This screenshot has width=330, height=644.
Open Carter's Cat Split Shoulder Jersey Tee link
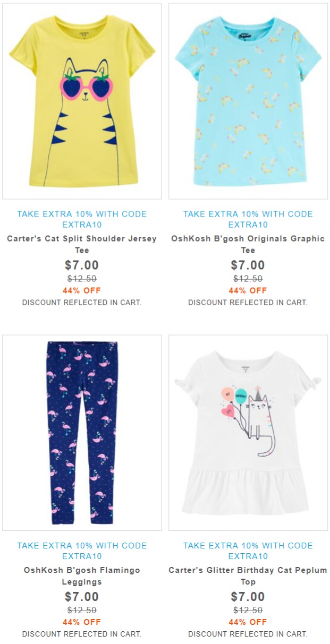click(82, 244)
